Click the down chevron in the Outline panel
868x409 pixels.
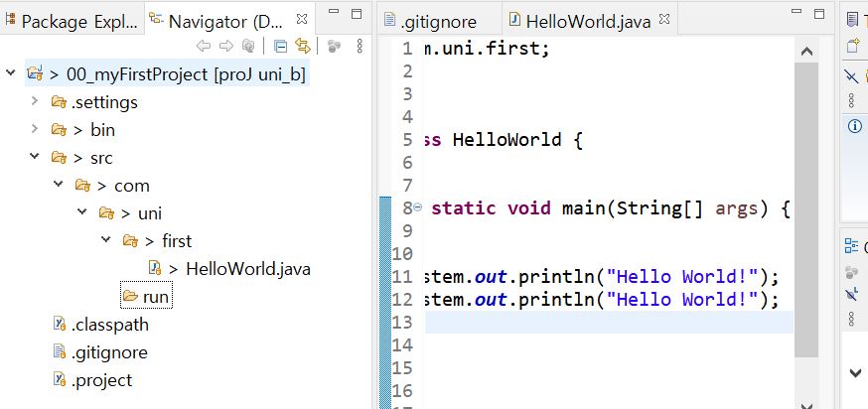855,372
